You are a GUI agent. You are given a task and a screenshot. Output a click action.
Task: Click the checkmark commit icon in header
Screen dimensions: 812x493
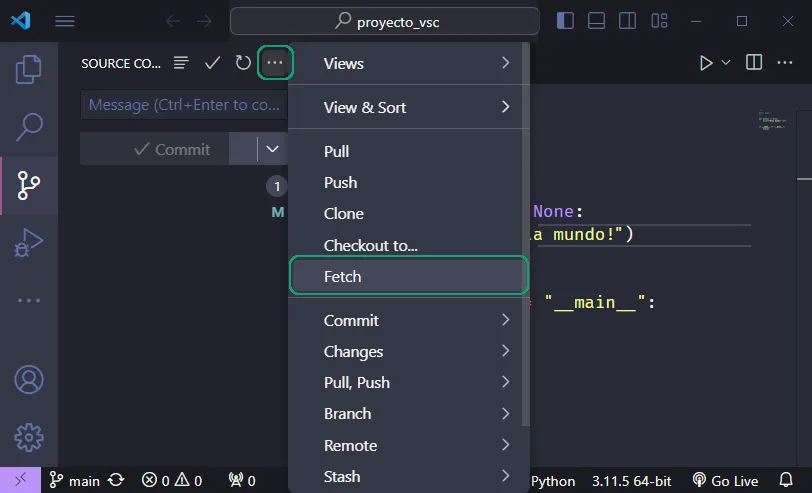click(x=212, y=63)
